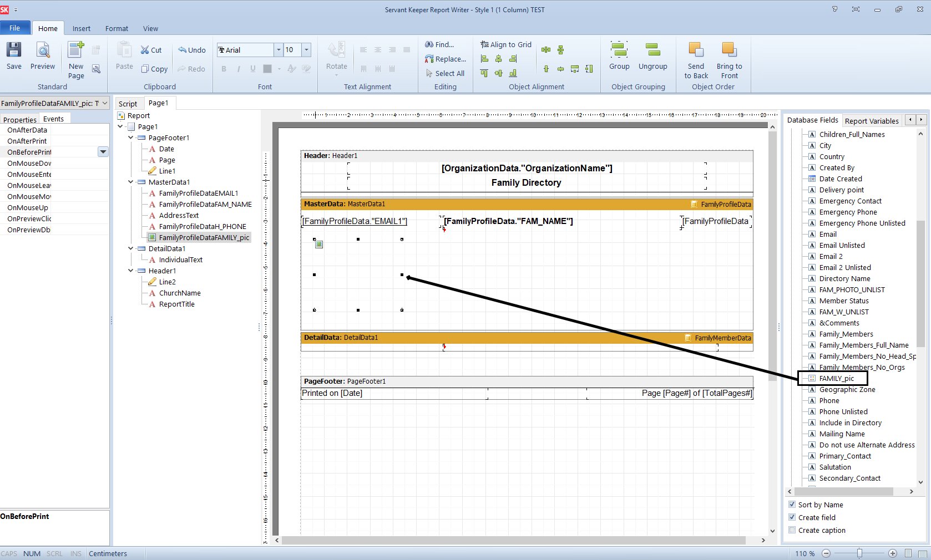The image size is (931, 560).
Task: Select the FAMILY_pic database field
Action: pyautogui.click(x=836, y=378)
